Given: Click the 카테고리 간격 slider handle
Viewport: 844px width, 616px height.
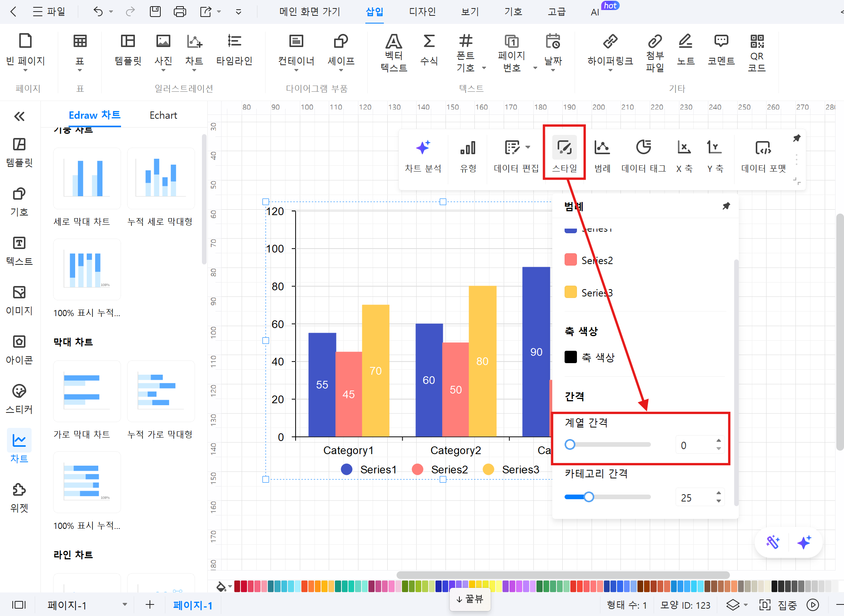Looking at the screenshot, I should tap(588, 497).
